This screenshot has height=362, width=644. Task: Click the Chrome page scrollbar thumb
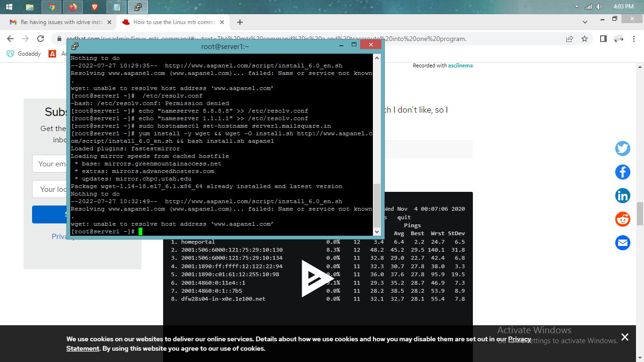[x=640, y=214]
